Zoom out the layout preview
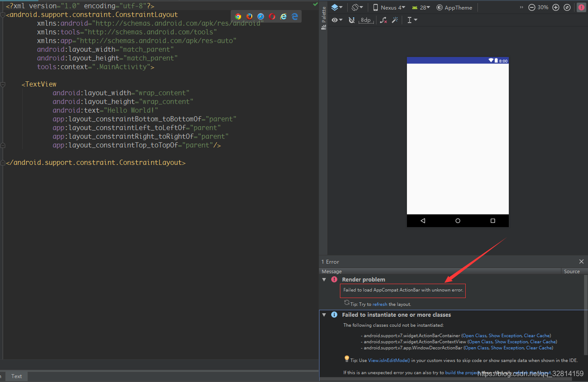 click(x=532, y=7)
